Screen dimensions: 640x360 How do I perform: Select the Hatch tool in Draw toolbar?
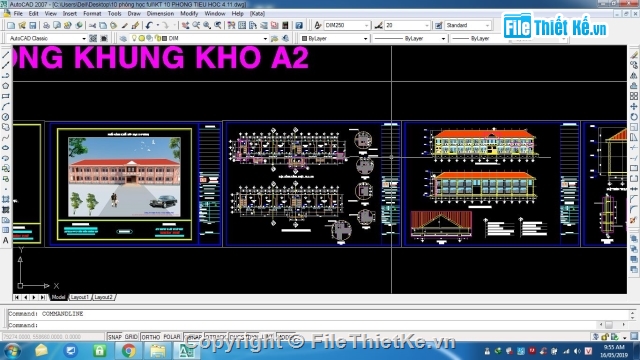[6, 199]
